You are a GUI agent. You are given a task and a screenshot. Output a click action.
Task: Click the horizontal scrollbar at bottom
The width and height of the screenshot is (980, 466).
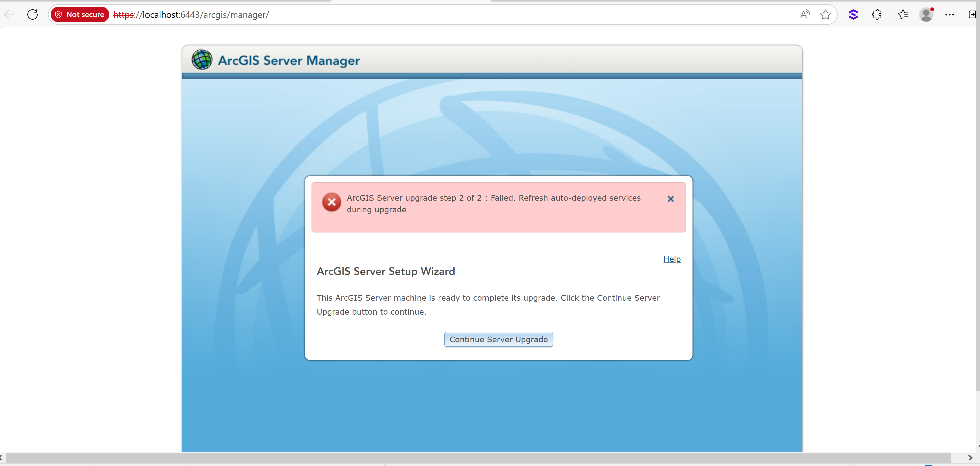coord(479,458)
